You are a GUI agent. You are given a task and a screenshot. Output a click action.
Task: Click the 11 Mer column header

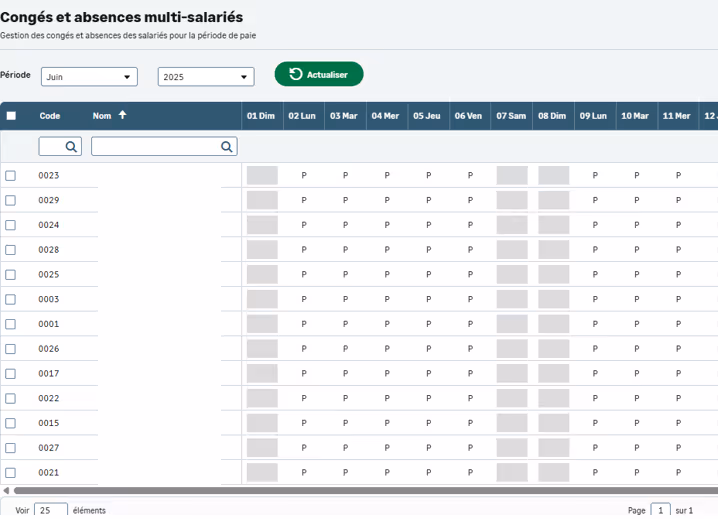[x=678, y=116]
